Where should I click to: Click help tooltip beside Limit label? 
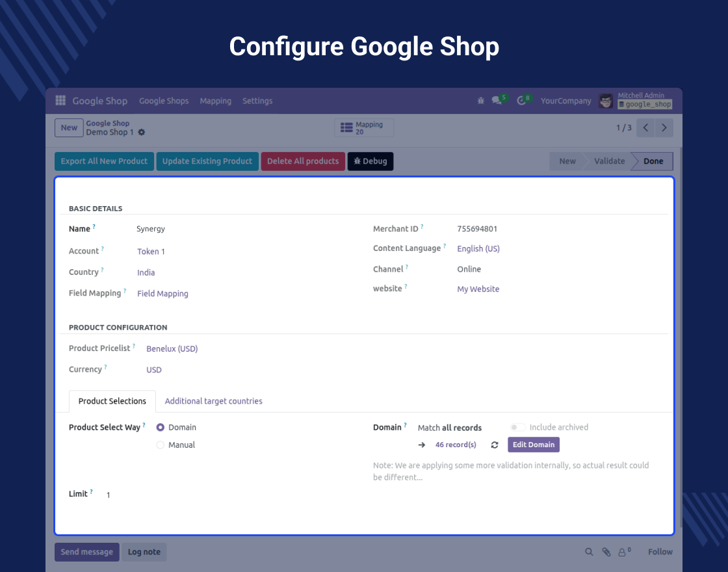pos(92,491)
